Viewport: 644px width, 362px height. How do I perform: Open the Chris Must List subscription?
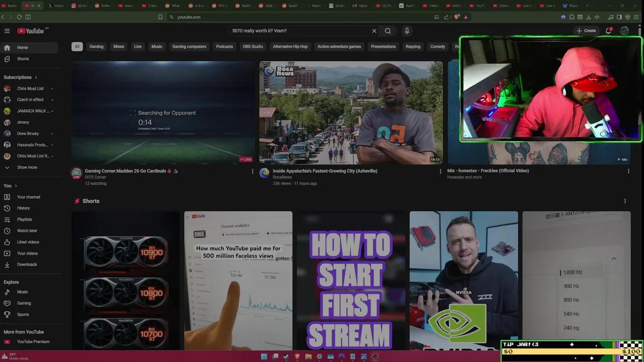pos(29,88)
